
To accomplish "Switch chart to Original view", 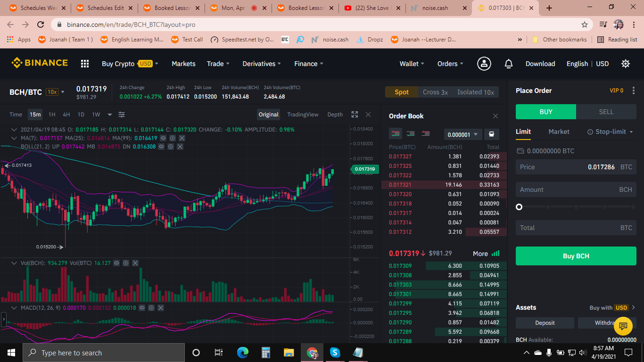I will point(269,115).
